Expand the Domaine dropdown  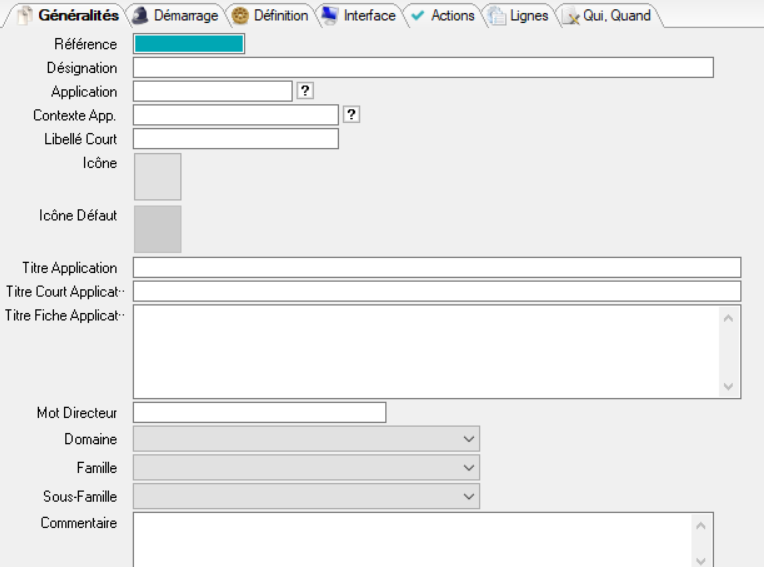pyautogui.click(x=468, y=439)
